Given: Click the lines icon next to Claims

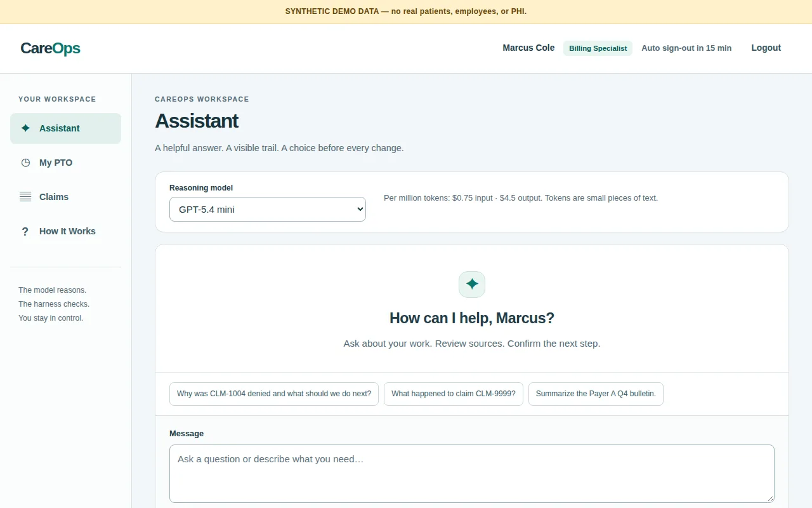Looking at the screenshot, I should coord(25,197).
